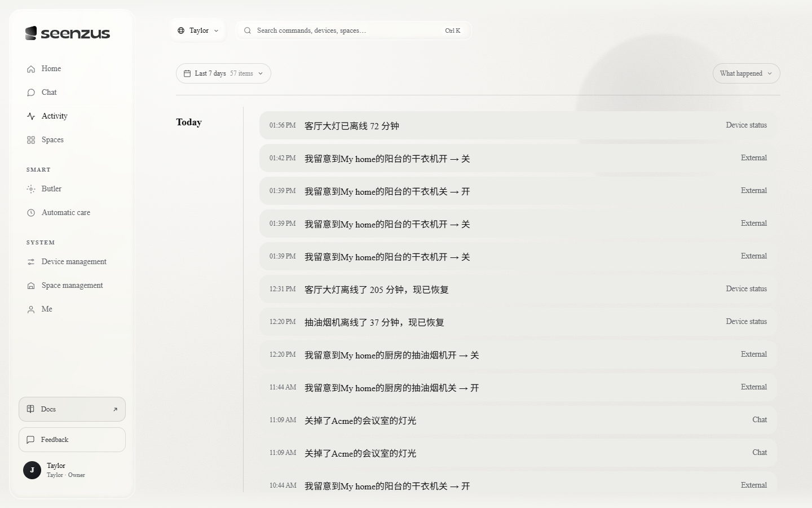
Task: Expand the Last 7 days filter
Action: (223, 73)
